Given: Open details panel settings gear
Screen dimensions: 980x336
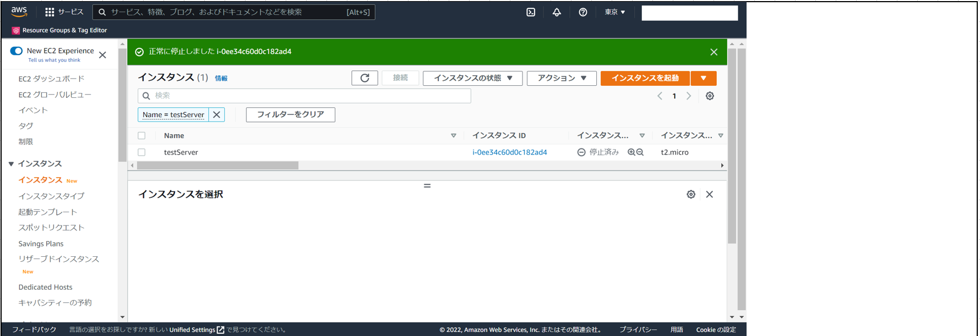Looking at the screenshot, I should [x=691, y=194].
